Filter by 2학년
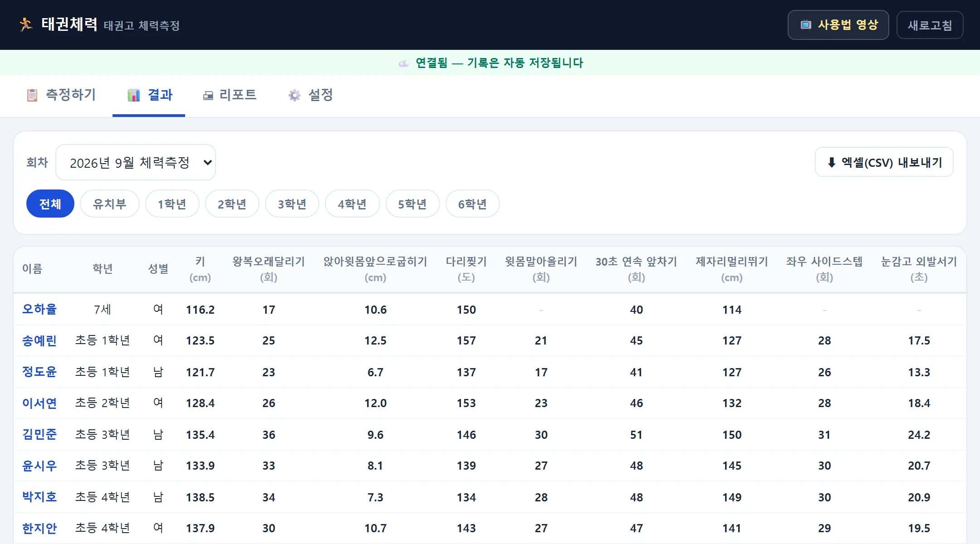Image resolution: width=980 pixels, height=544 pixels. (232, 204)
